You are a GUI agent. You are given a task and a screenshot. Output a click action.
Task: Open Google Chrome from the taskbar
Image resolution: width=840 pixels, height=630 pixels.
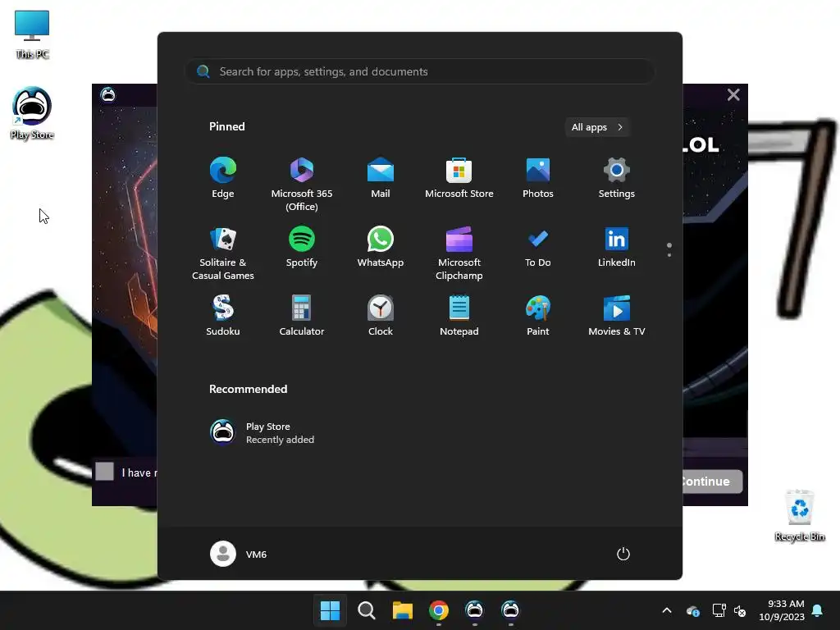pyautogui.click(x=438, y=610)
